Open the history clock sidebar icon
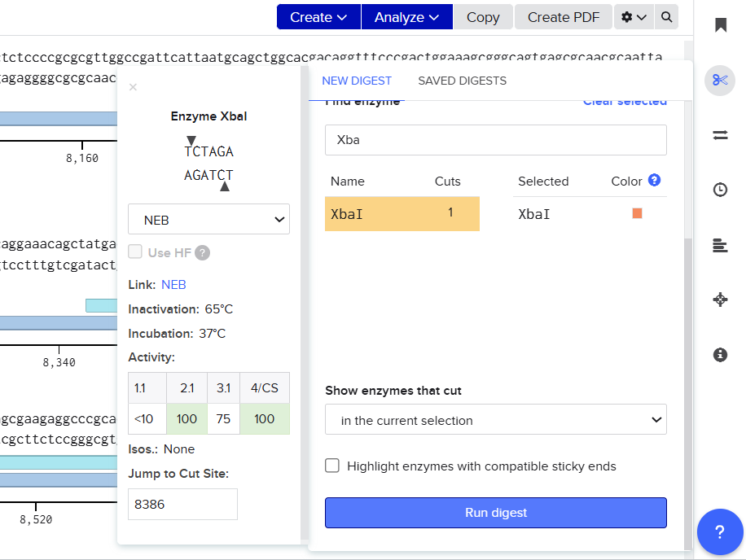The width and height of the screenshot is (746, 560). pos(720,190)
